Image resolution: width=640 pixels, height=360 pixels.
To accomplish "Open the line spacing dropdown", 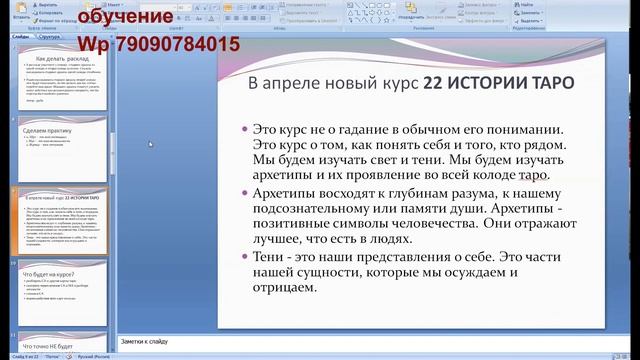I will point(272,8).
